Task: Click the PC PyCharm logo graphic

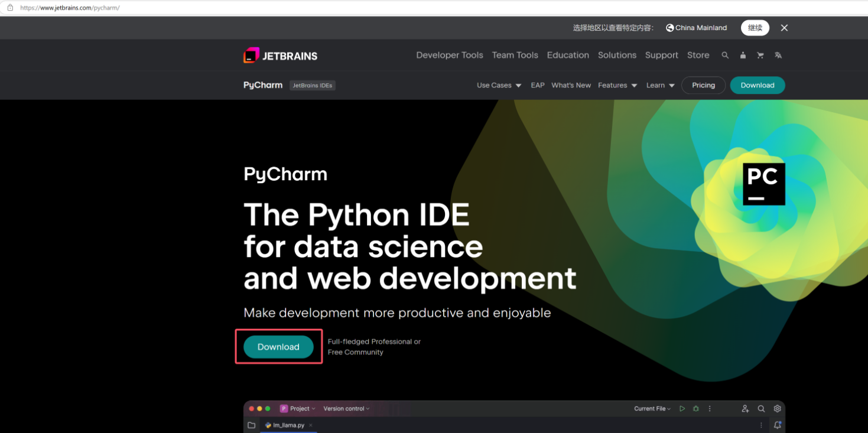Action: [x=764, y=184]
